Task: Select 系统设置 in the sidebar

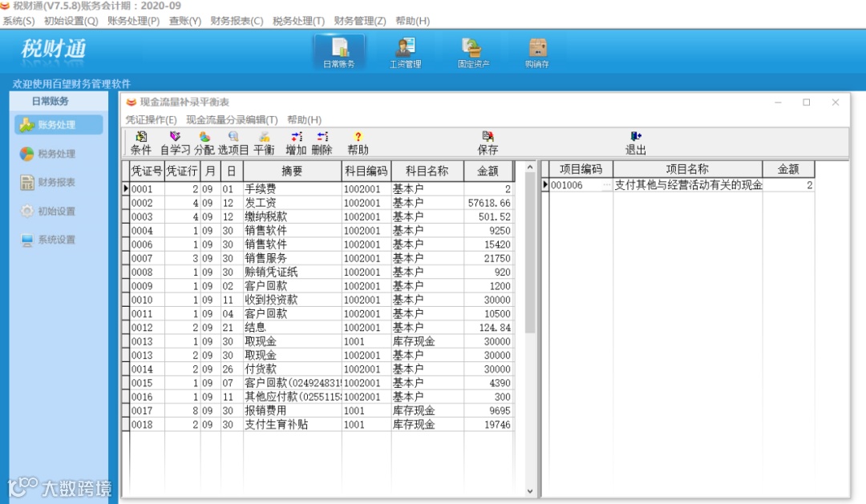Action: pyautogui.click(x=48, y=240)
